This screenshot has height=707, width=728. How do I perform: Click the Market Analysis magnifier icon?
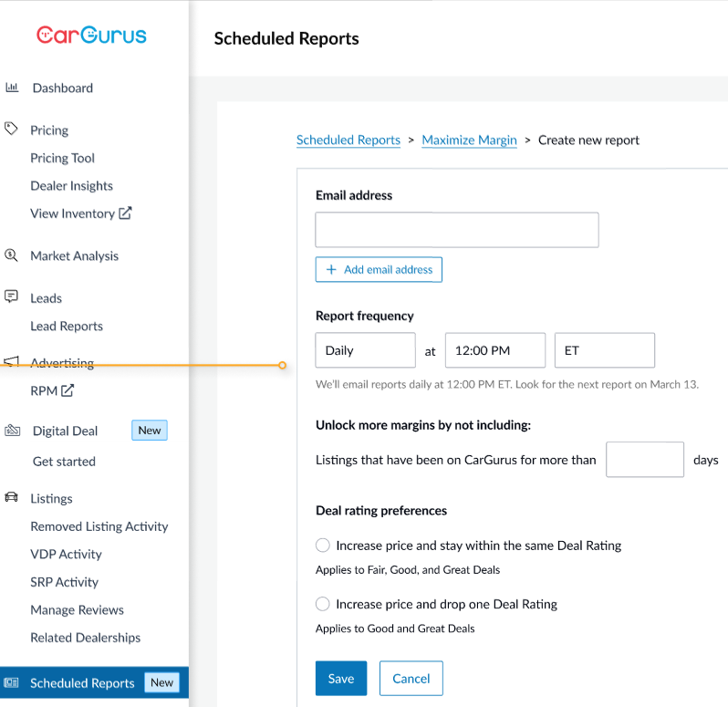tap(11, 255)
